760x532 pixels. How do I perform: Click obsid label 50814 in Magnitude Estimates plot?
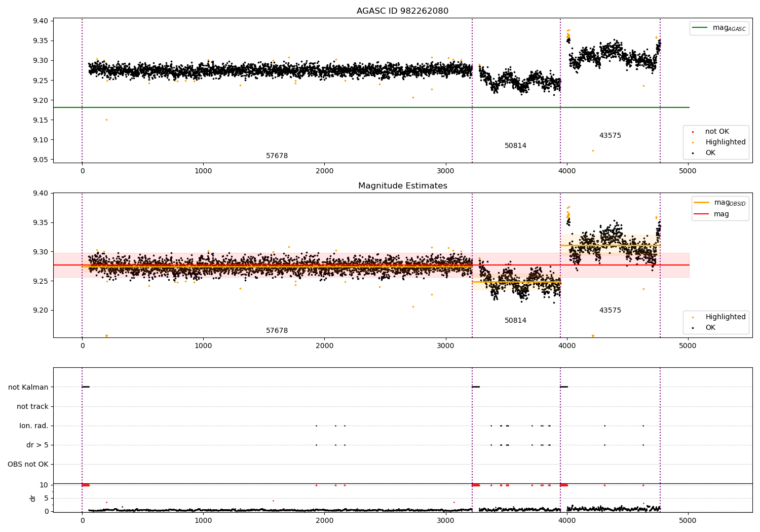515,321
